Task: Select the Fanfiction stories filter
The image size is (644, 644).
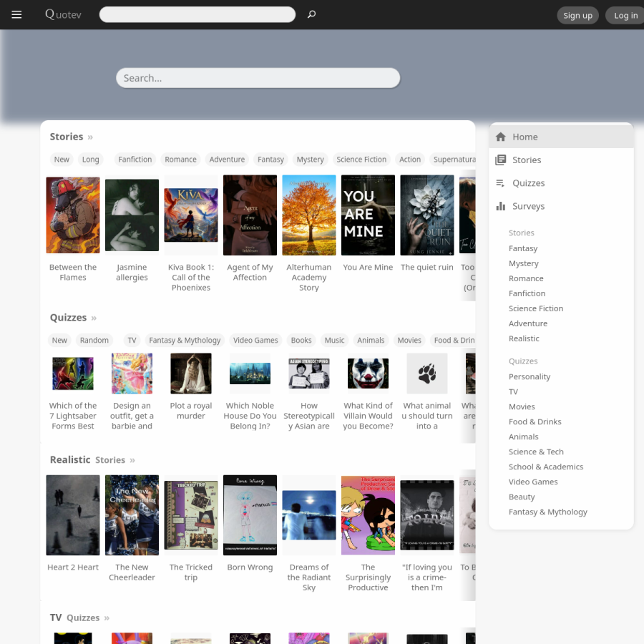Action: tap(135, 160)
